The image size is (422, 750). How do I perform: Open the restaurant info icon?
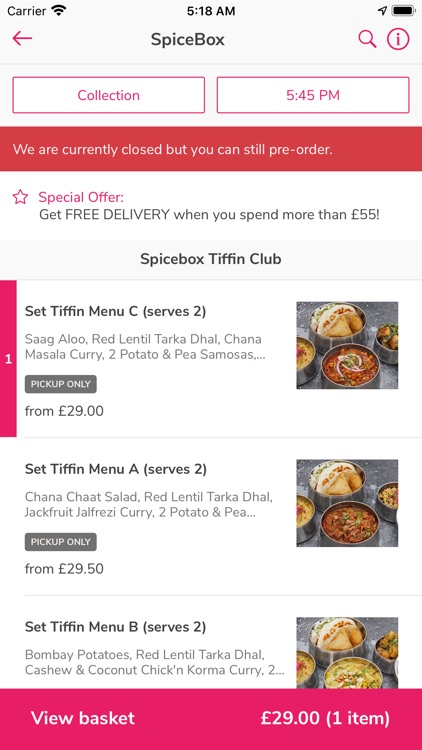point(398,39)
